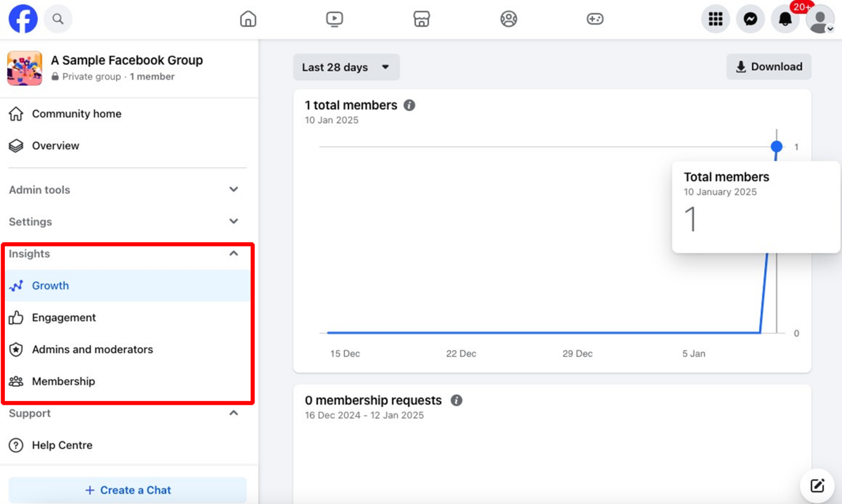This screenshot has height=504, width=842.
Task: Open the Last 28 days selector
Action: coord(346,67)
